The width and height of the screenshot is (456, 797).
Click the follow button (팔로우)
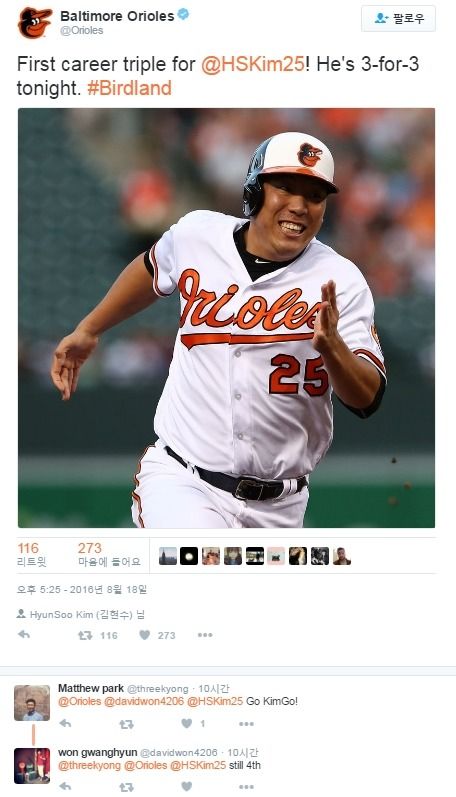pyautogui.click(x=399, y=19)
